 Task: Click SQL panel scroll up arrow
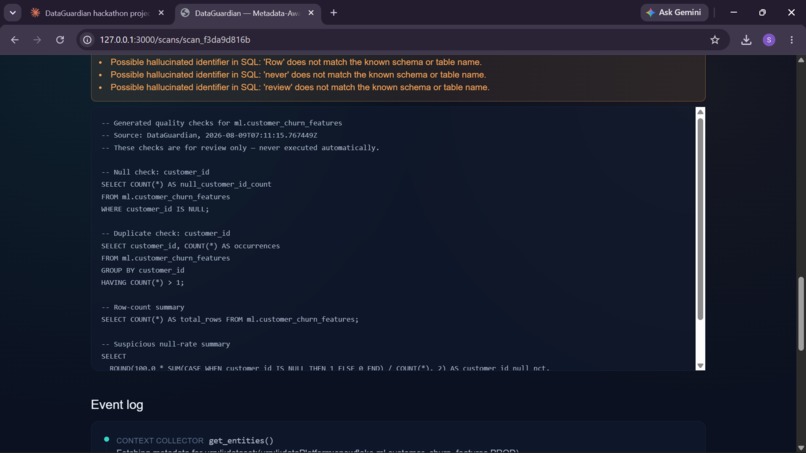tap(700, 112)
